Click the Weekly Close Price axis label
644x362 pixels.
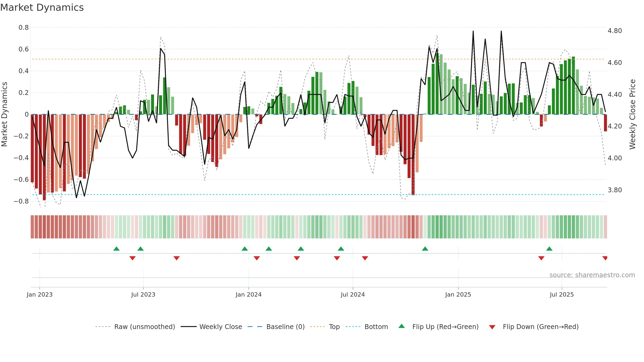point(632,114)
